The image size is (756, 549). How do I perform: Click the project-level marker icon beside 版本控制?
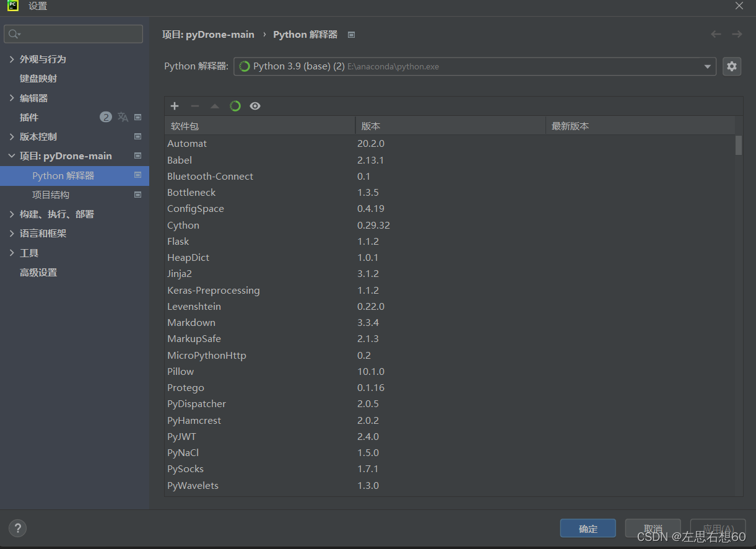coord(138,136)
